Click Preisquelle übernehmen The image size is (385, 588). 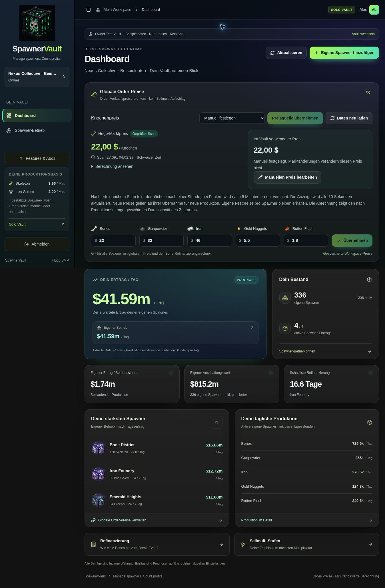[x=295, y=118]
